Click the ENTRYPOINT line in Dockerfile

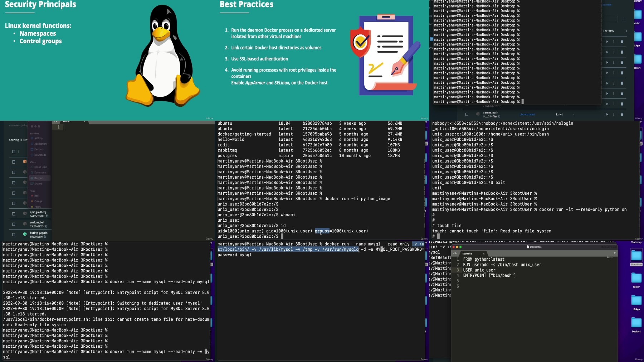(x=489, y=276)
